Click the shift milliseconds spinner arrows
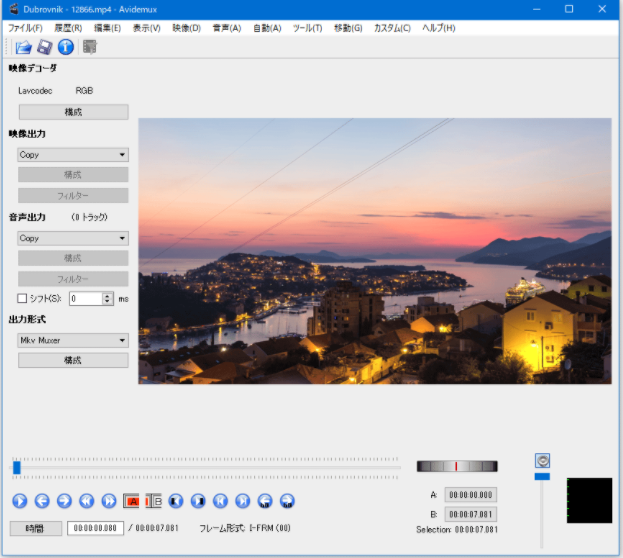Image resolution: width=623 pixels, height=558 pixels. [107, 298]
